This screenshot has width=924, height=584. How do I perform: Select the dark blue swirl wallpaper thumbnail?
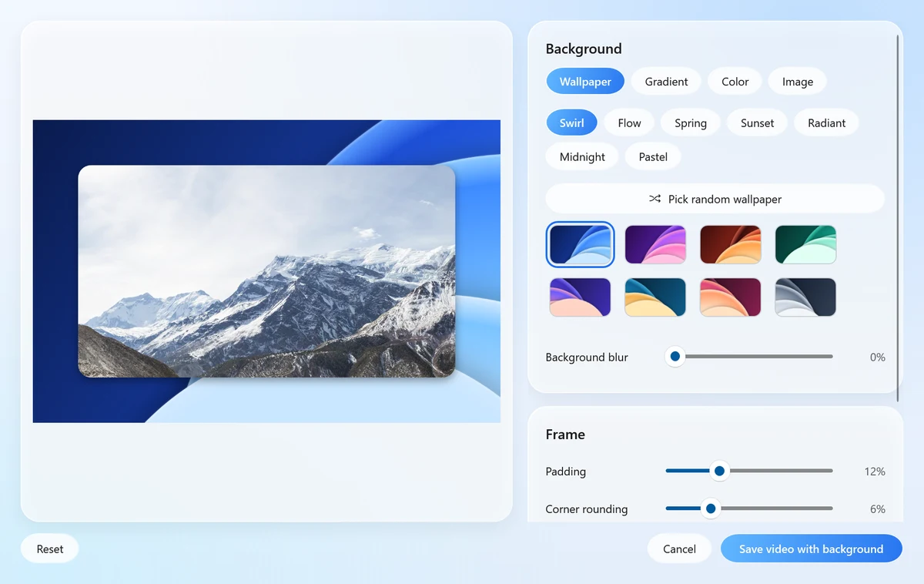(x=581, y=244)
